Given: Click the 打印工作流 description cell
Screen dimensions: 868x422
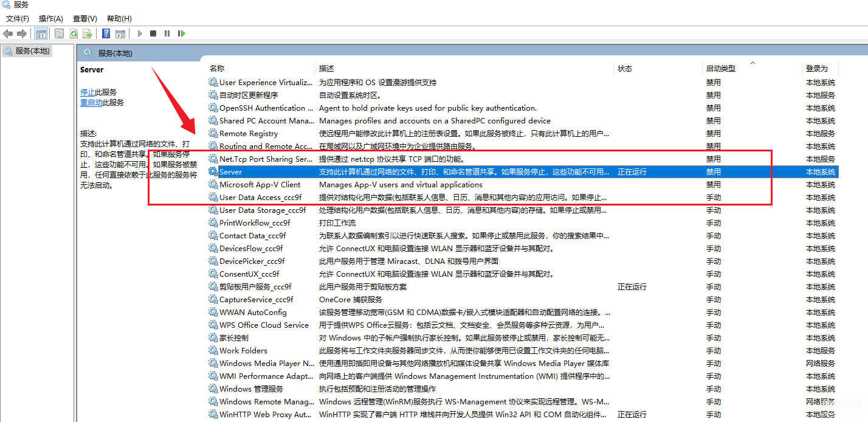Looking at the screenshot, I should point(337,223).
